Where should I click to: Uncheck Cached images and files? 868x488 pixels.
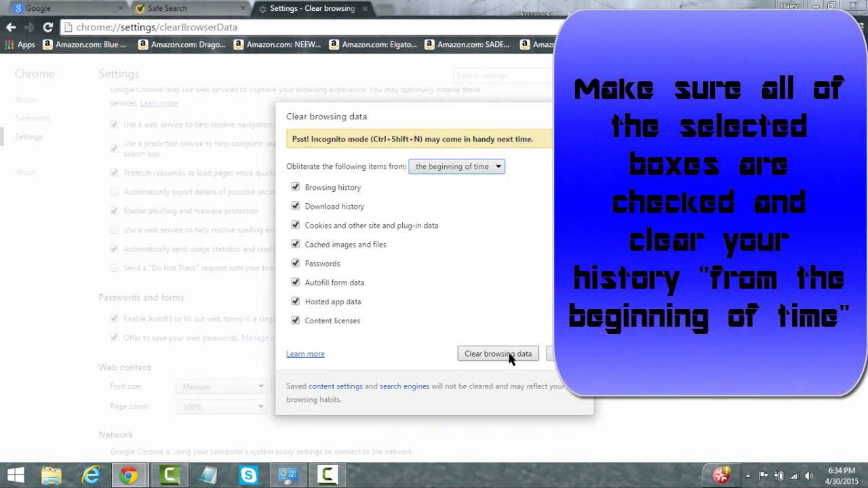[295, 244]
